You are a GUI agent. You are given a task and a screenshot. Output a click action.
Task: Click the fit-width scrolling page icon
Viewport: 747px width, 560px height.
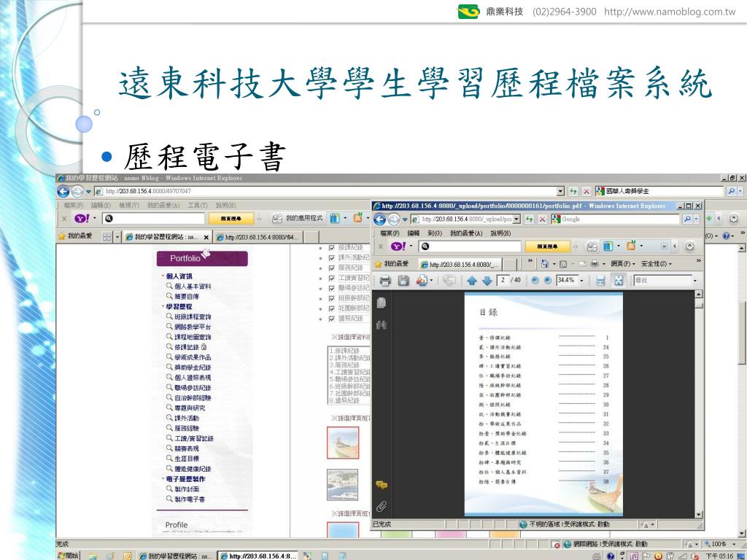click(x=601, y=281)
